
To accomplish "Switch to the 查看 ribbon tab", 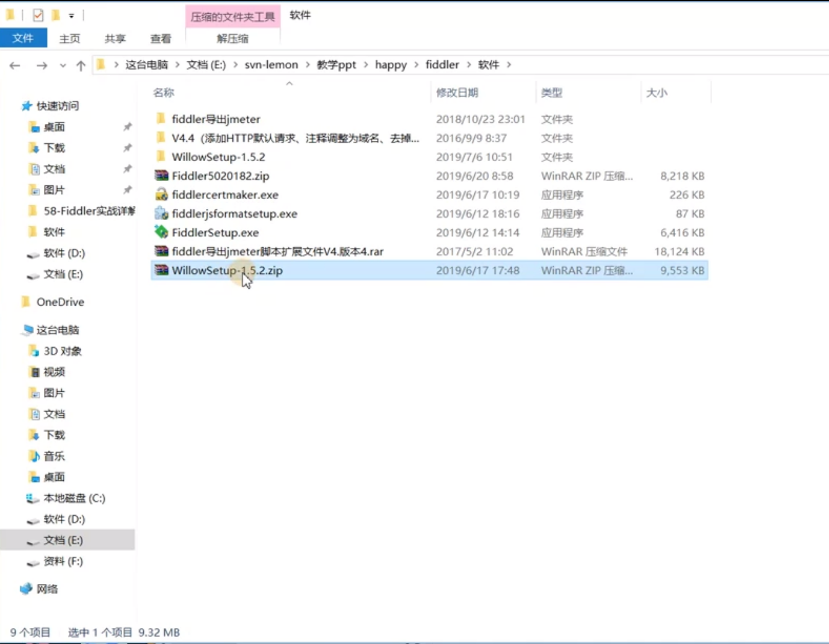I will tap(161, 38).
